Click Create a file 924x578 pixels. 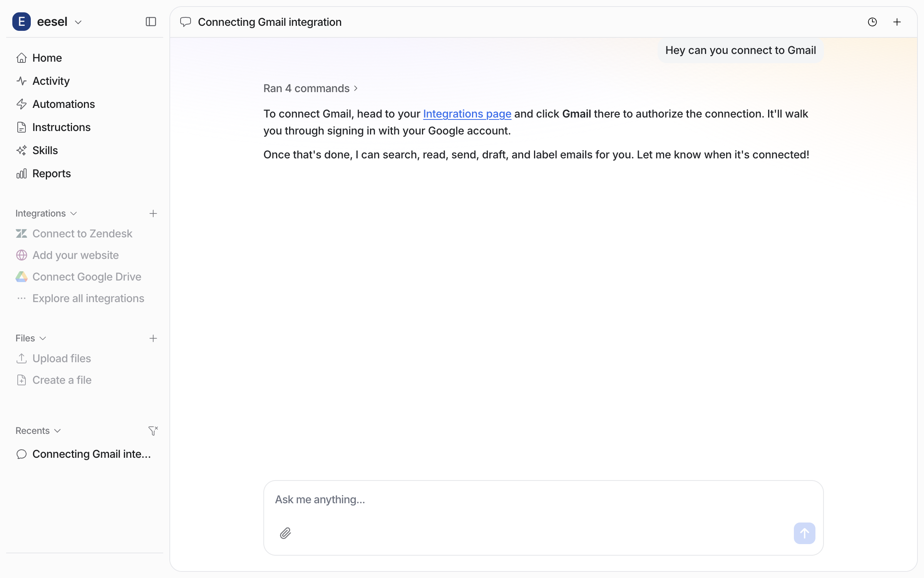tap(85, 380)
